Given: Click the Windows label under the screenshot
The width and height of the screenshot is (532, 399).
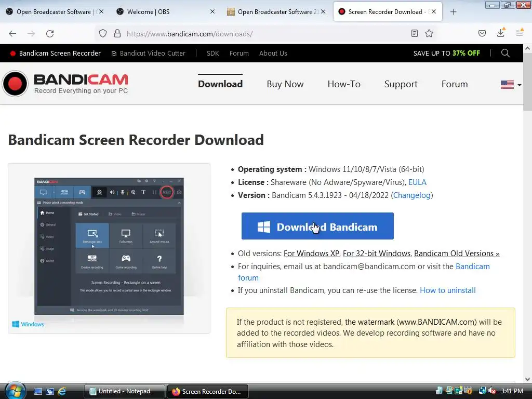Looking at the screenshot, I should (28, 324).
